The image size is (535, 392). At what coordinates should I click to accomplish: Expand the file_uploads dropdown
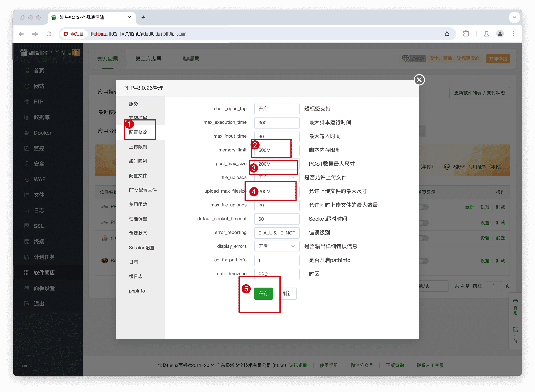pyautogui.click(x=277, y=177)
